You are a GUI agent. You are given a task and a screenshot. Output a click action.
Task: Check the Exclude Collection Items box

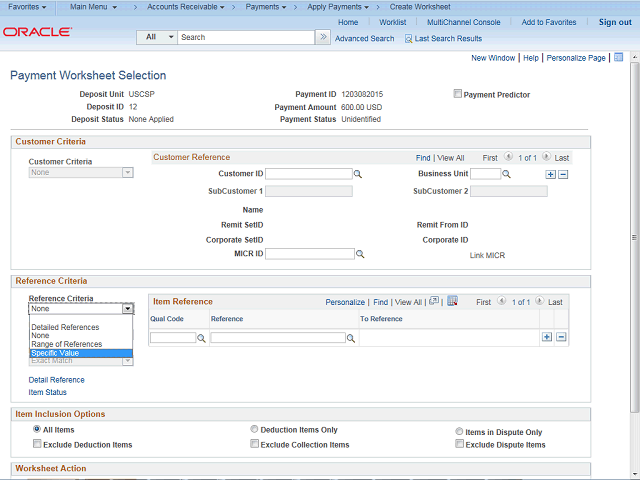(x=255, y=444)
